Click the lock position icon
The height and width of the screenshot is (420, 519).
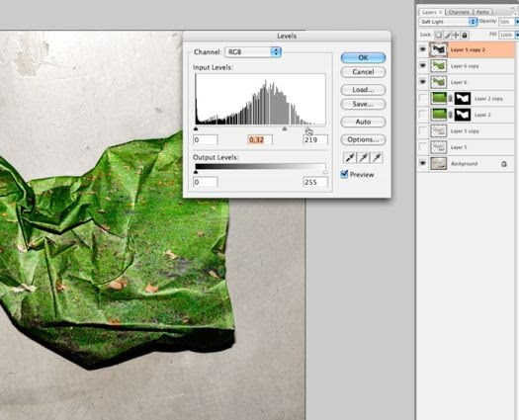click(456, 35)
